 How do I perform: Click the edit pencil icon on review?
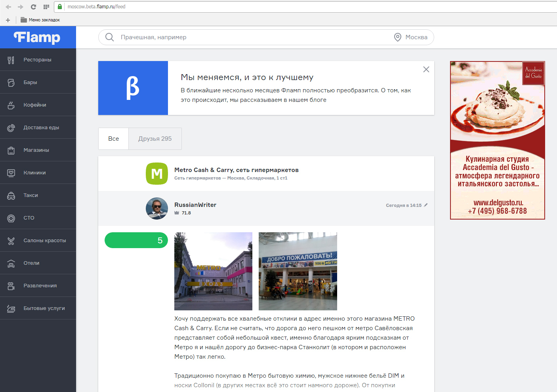coord(426,205)
